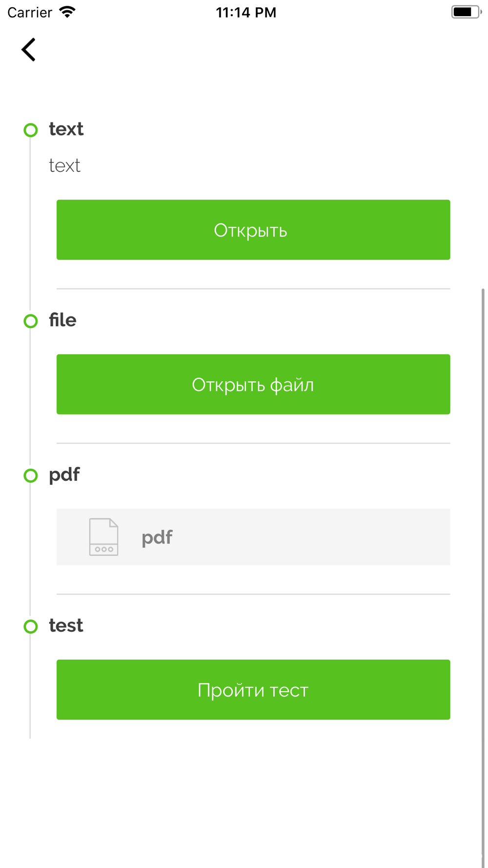Click the bold text section heading

(x=66, y=129)
